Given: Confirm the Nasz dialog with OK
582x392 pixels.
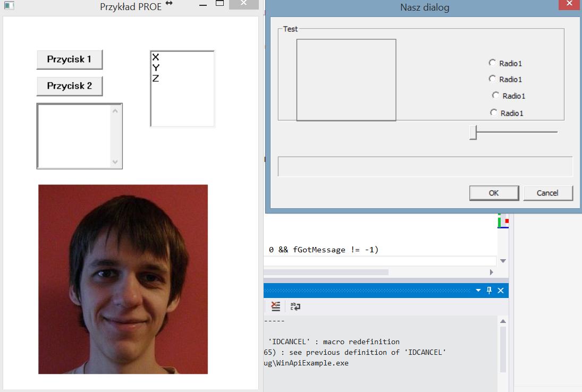Looking at the screenshot, I should coord(494,193).
